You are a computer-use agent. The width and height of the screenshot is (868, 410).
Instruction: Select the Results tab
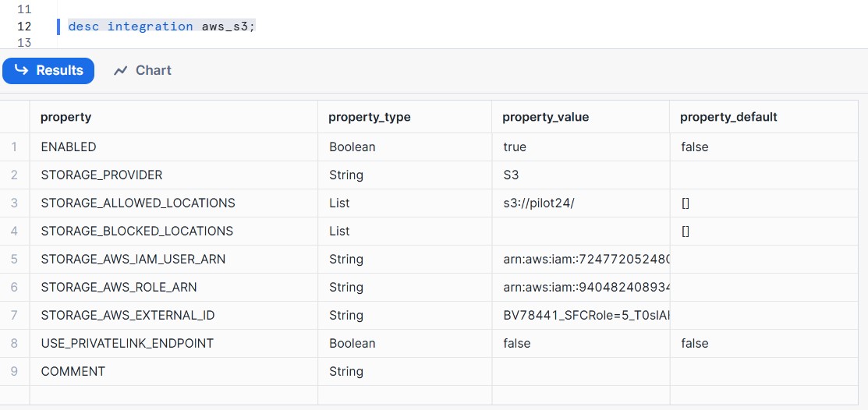click(49, 70)
